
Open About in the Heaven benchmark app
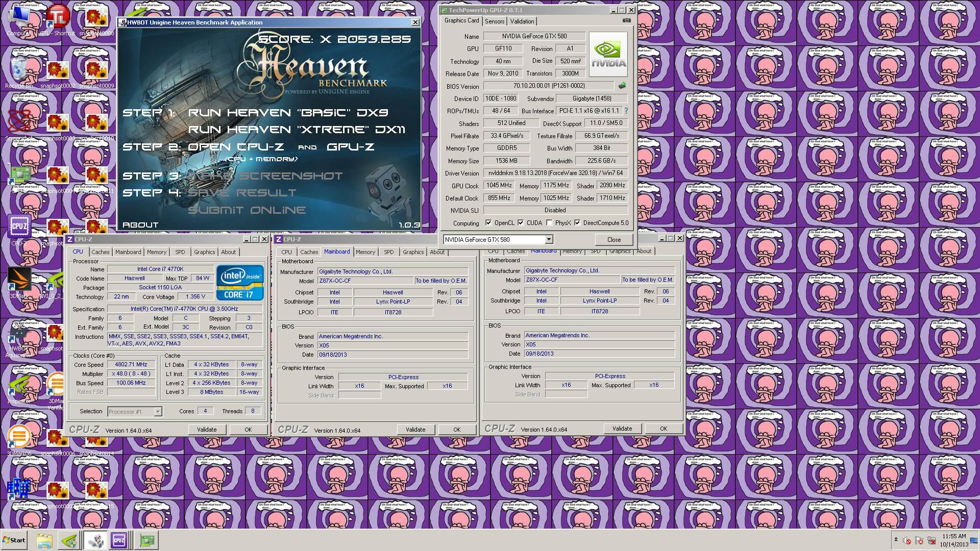coord(140,225)
